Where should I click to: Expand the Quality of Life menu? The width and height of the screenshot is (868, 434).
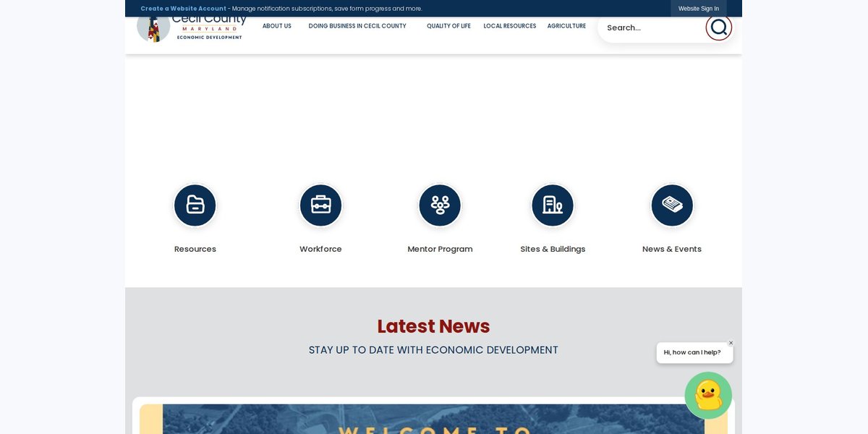[x=448, y=26]
